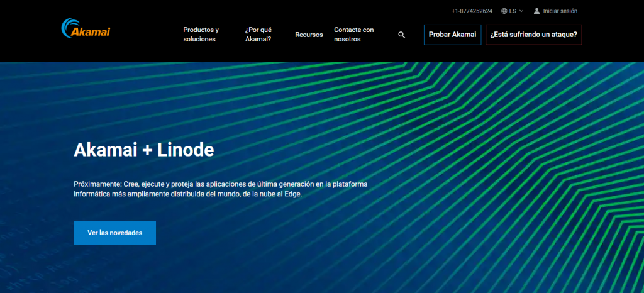Open the Recursos menu
This screenshot has width=644, height=293.
point(309,35)
